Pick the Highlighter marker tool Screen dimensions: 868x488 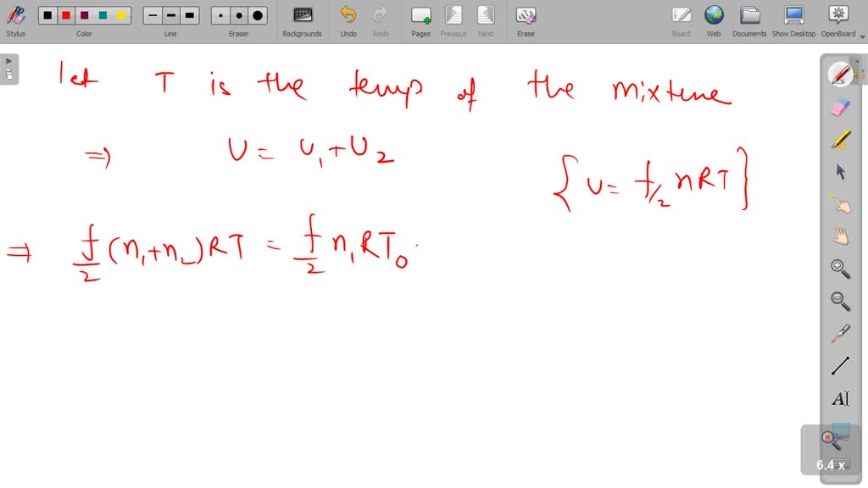(839, 139)
